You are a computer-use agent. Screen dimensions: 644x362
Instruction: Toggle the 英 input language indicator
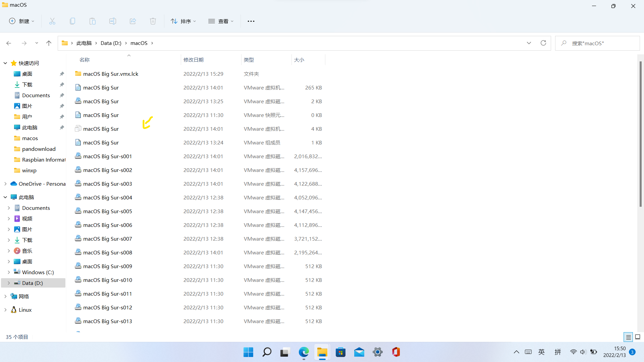[541, 352]
